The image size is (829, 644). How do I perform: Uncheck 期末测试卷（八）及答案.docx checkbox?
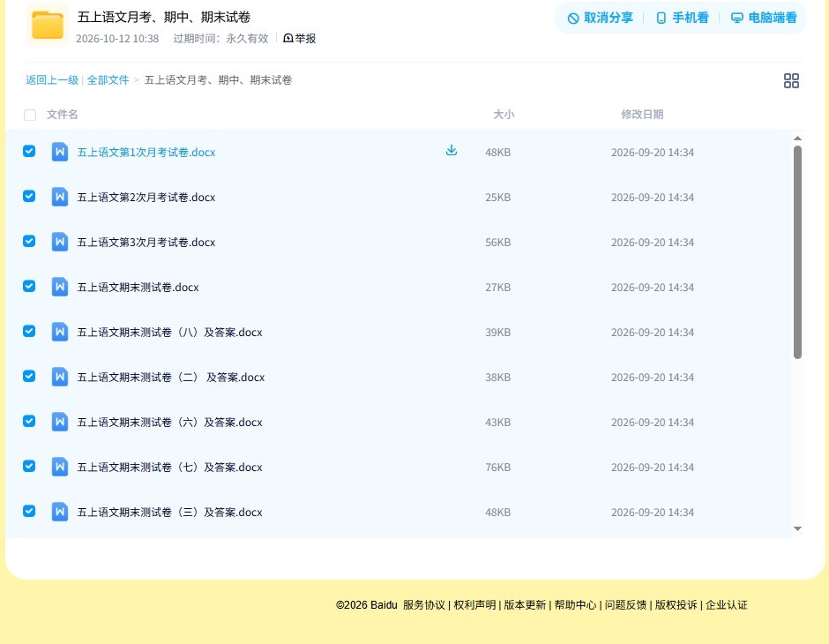[x=29, y=331]
